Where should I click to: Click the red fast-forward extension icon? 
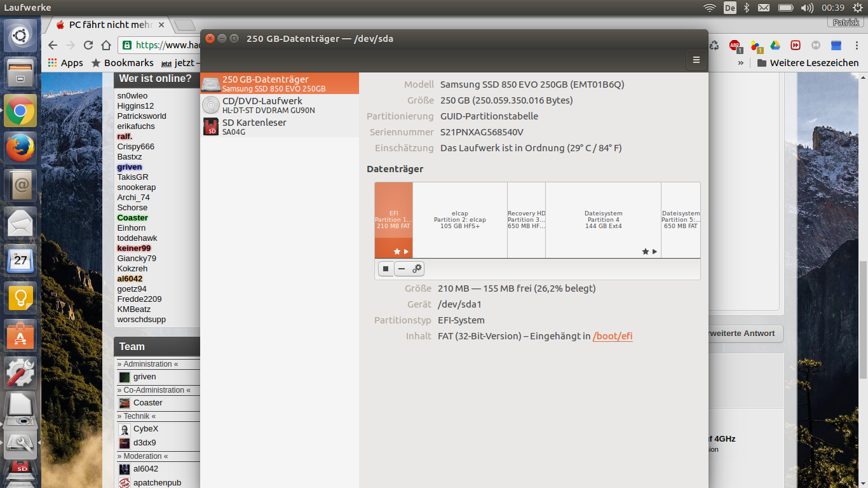pos(796,45)
